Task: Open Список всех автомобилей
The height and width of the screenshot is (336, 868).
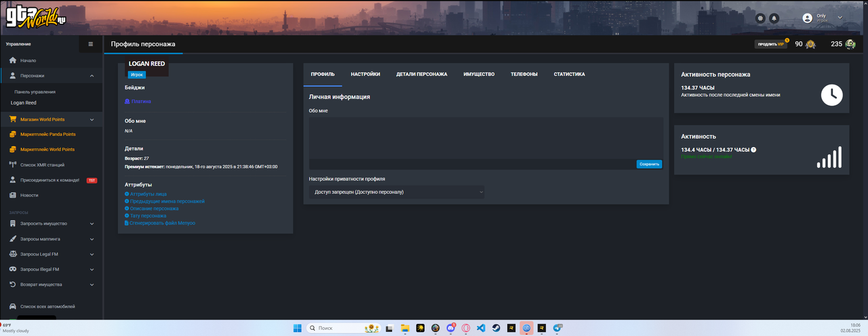Action: coord(52,306)
